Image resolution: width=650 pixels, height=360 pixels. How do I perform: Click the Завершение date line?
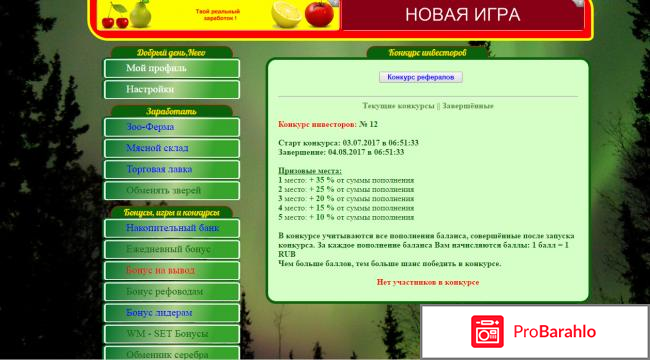coord(341,152)
